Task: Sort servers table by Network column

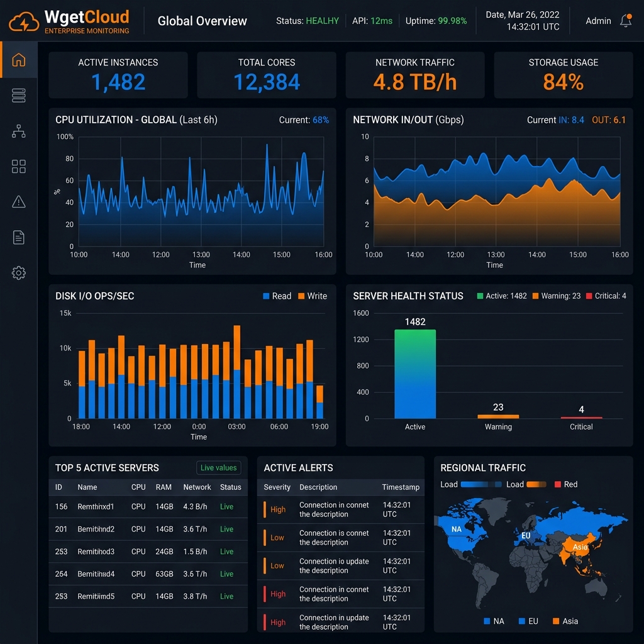Action: click(197, 487)
